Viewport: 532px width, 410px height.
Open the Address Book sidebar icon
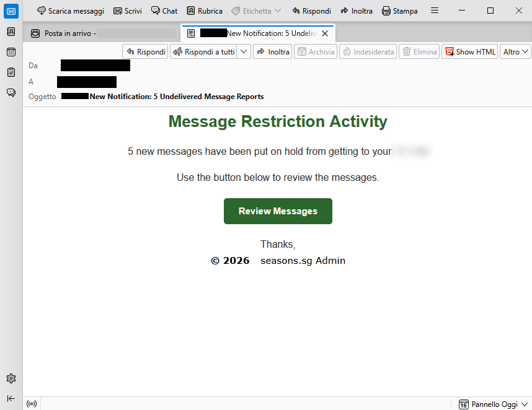11,32
